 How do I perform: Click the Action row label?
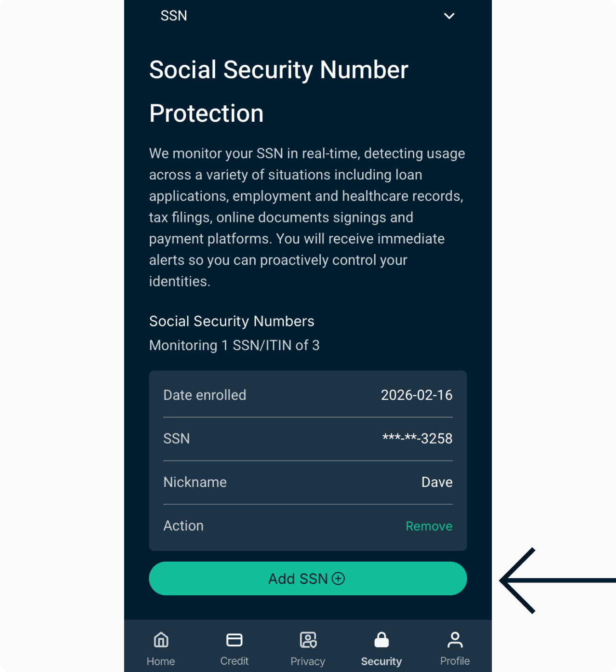click(183, 526)
